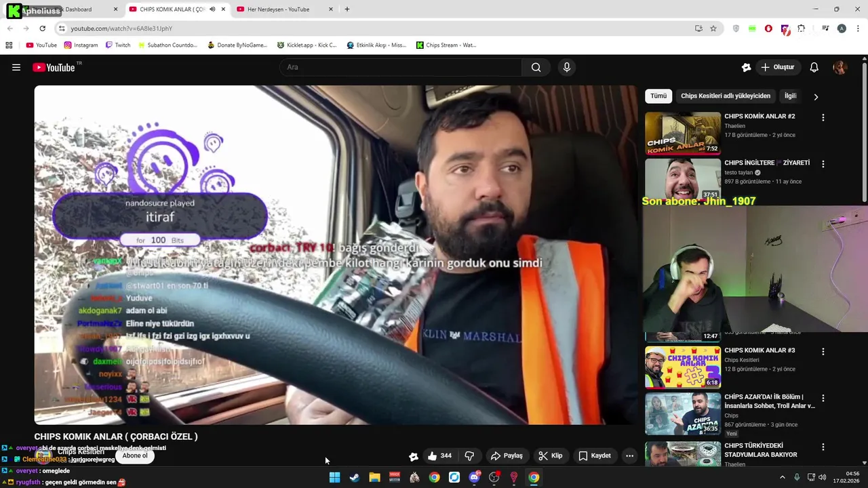Open File Explorer from the taskbar
Screen dimensions: 868x488
point(374,477)
